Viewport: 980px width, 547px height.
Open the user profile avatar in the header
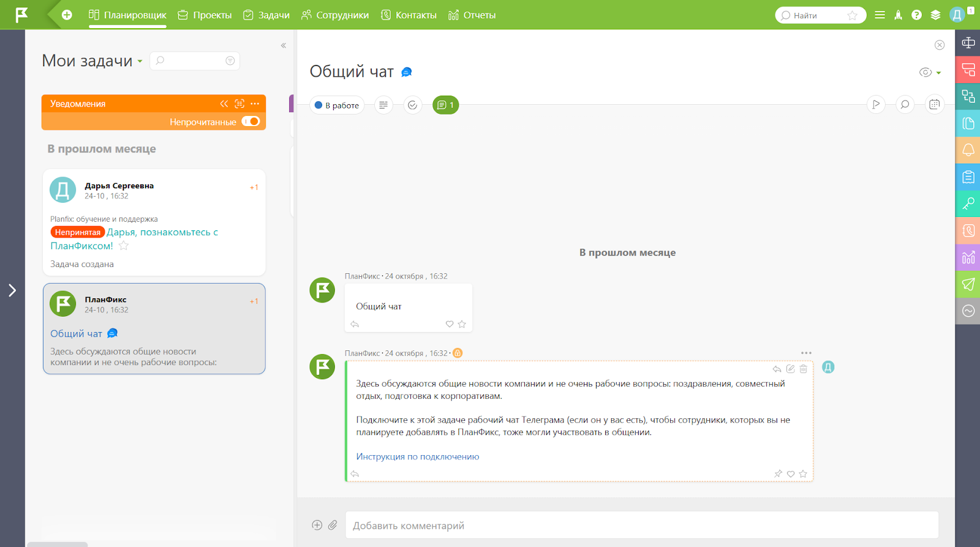pos(957,15)
